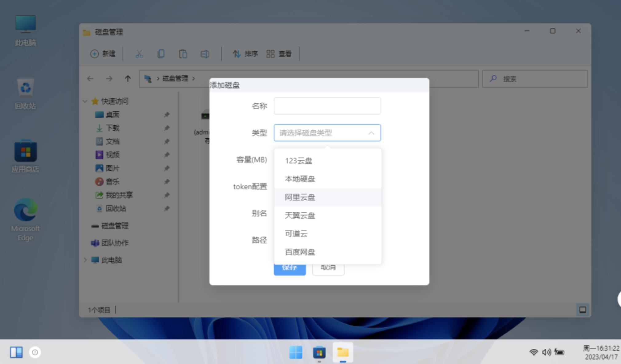Click the view toggle icon in status bar
This screenshot has height=364, width=621.
[582, 310]
